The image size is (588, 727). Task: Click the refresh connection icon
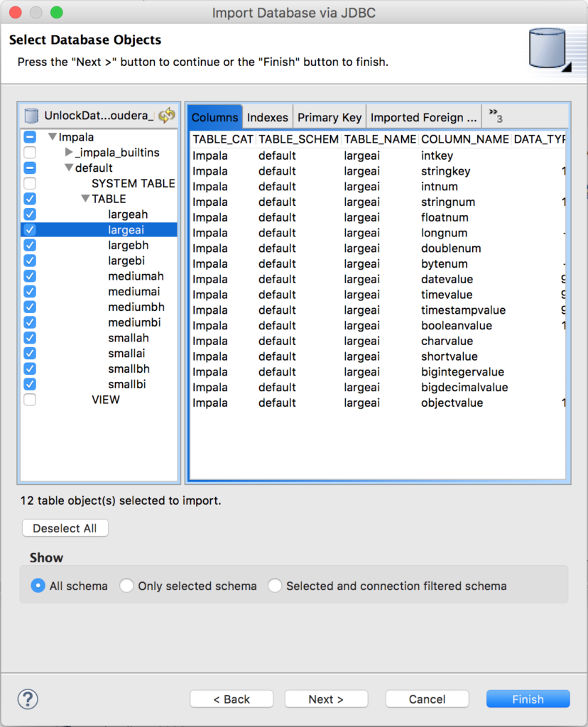point(166,116)
